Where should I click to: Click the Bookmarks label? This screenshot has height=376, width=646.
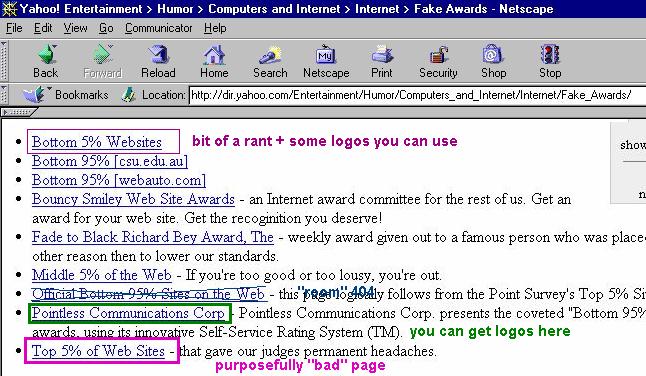click(x=82, y=95)
